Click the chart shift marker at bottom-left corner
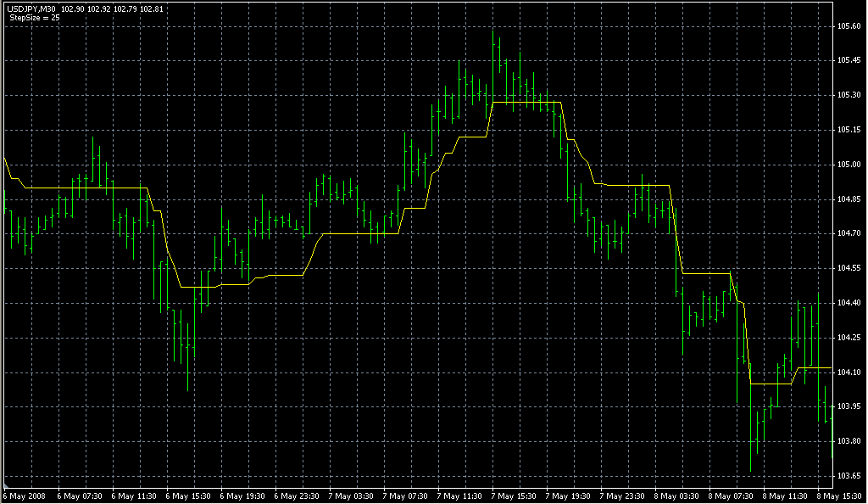 click(x=7, y=484)
